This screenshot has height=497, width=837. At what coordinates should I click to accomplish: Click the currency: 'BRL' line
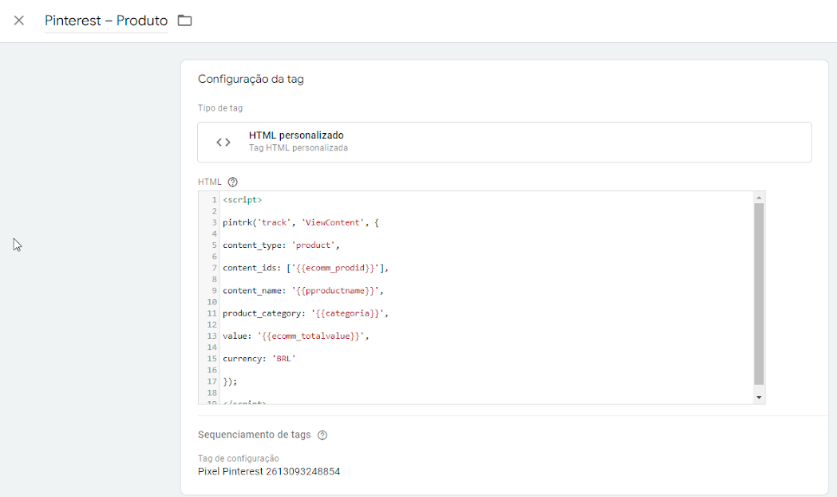click(x=259, y=359)
